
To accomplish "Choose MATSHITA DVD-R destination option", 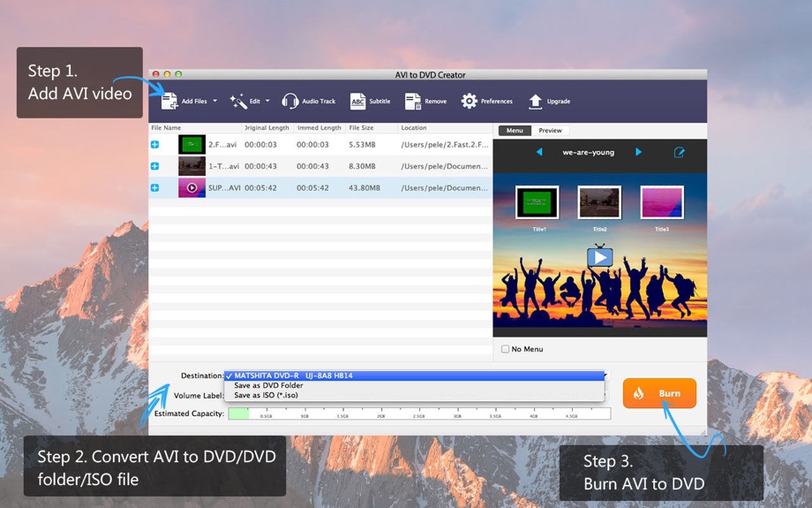I will coord(414,375).
